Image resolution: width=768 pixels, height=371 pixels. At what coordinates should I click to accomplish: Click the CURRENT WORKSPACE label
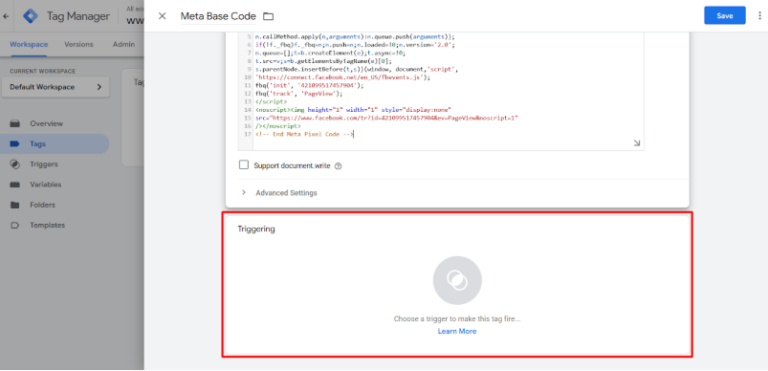click(x=43, y=72)
